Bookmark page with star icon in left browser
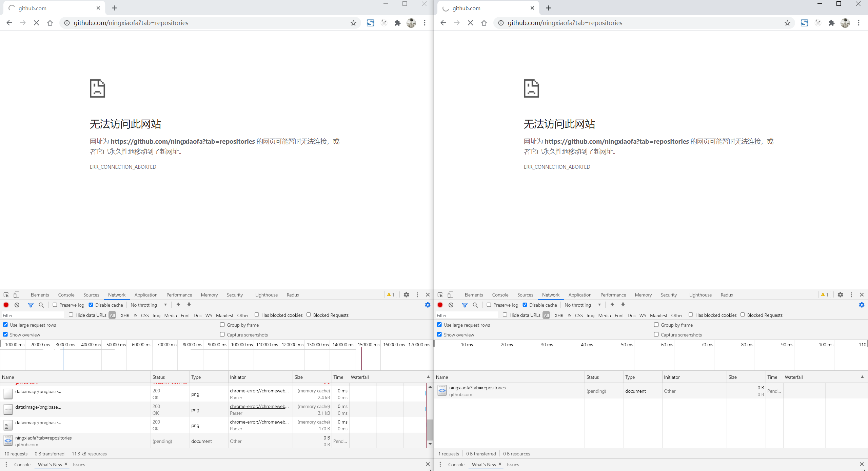This screenshot has height=471, width=868. point(353,23)
